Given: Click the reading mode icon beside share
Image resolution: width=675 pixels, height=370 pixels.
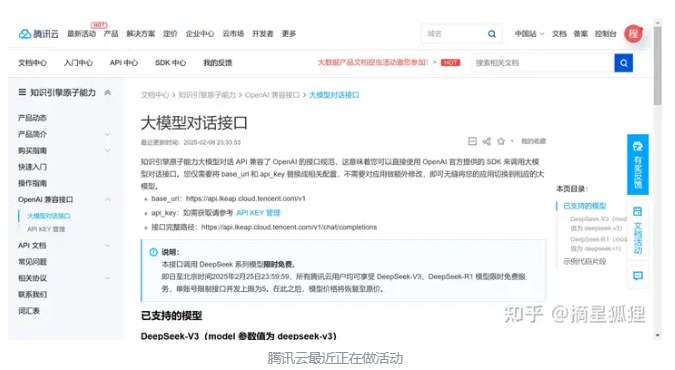Looking at the screenshot, I should (x=472, y=141).
